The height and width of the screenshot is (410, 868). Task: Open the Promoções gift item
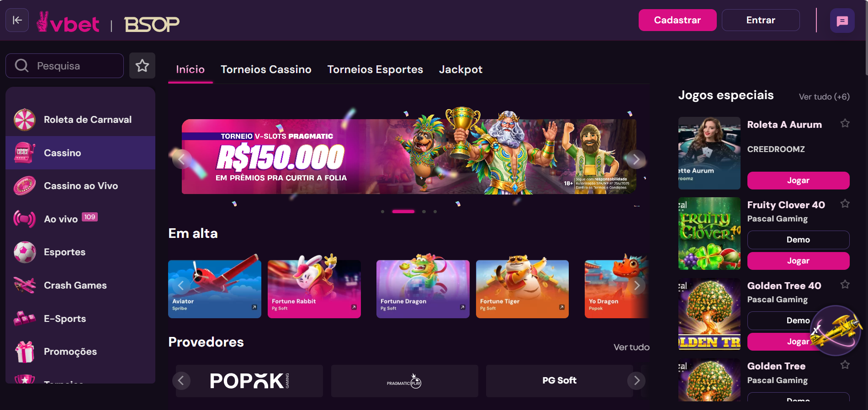click(80, 352)
